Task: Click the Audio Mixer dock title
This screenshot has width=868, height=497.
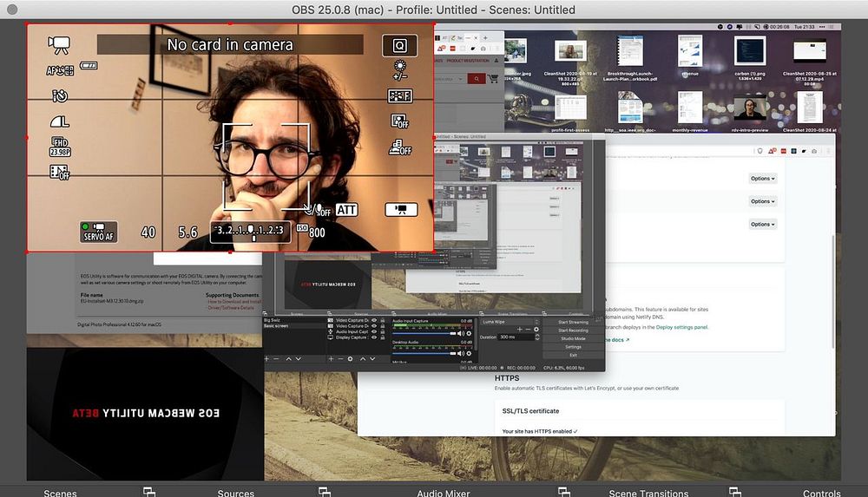Action: [x=444, y=493]
